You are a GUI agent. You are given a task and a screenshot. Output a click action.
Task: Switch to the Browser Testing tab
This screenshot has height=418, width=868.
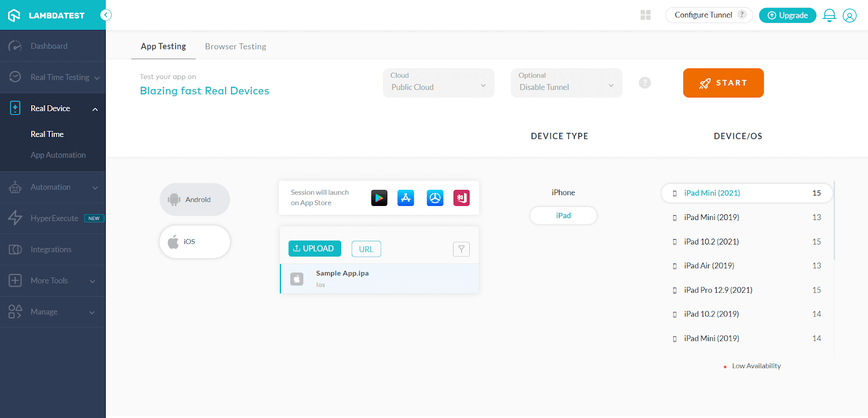click(x=235, y=47)
